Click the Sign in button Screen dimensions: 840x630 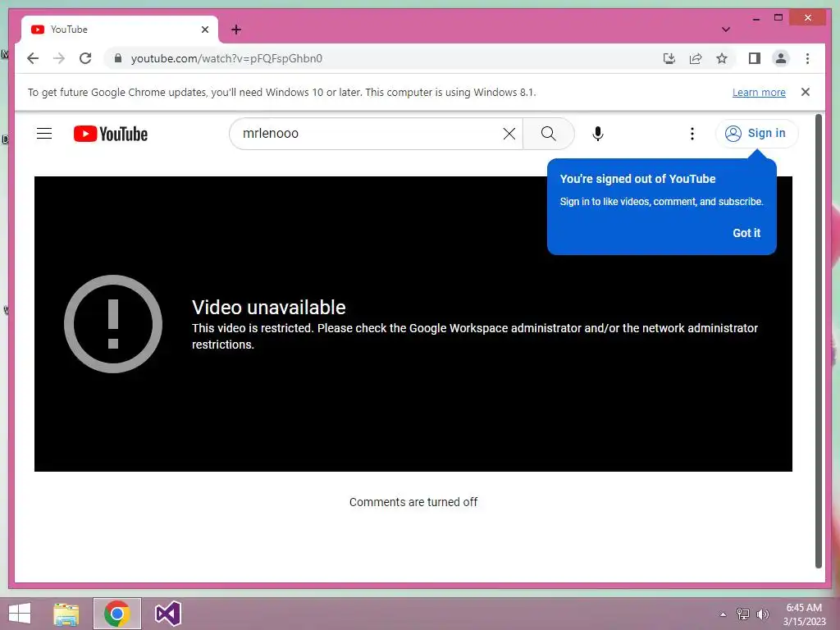(x=756, y=133)
